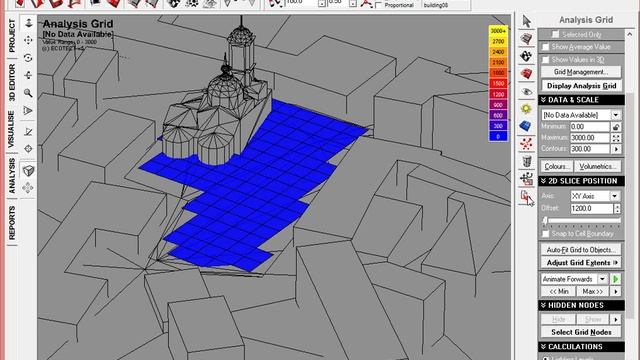Open the Selection Information pointer panel
Viewport: 640px width, 360px height.
527,21
